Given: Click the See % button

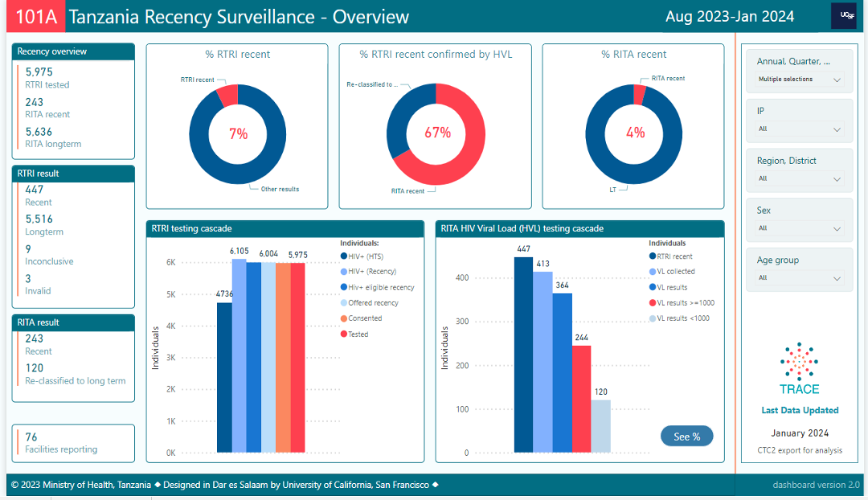Looking at the screenshot, I should [686, 436].
